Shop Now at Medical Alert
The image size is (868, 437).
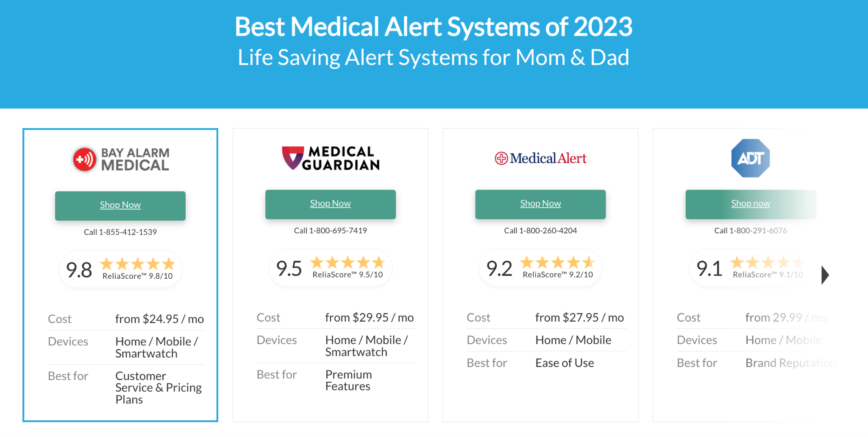pyautogui.click(x=541, y=204)
